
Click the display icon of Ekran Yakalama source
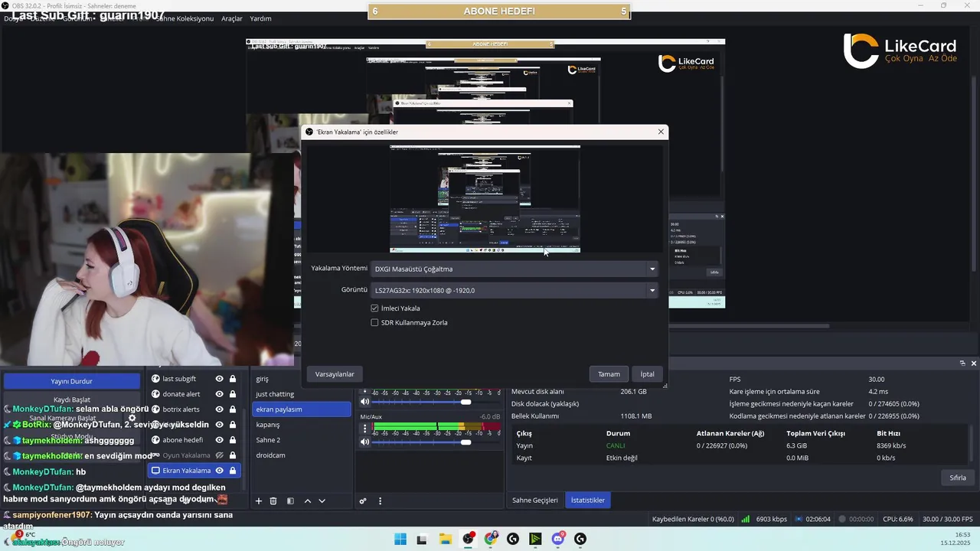155,471
